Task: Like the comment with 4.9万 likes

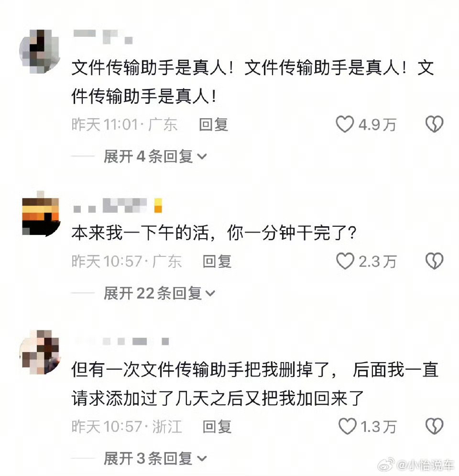Action: click(345, 124)
